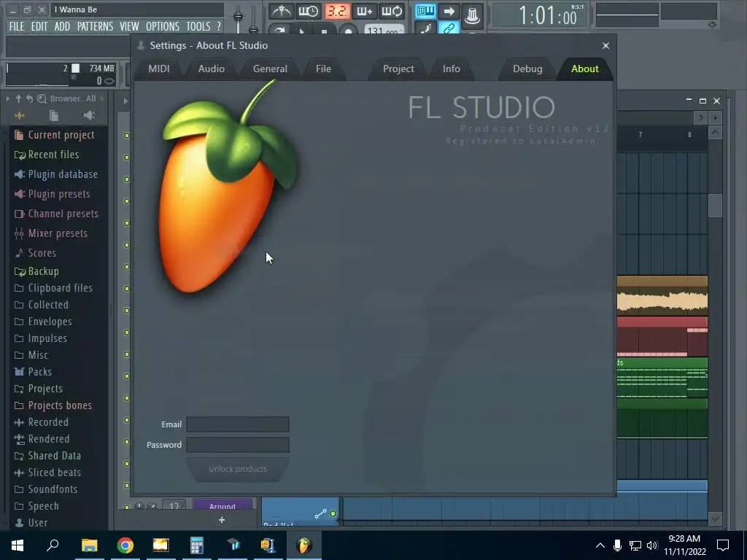The height and width of the screenshot is (560, 747).
Task: Select the browser waveform tab icon
Action: click(x=20, y=116)
